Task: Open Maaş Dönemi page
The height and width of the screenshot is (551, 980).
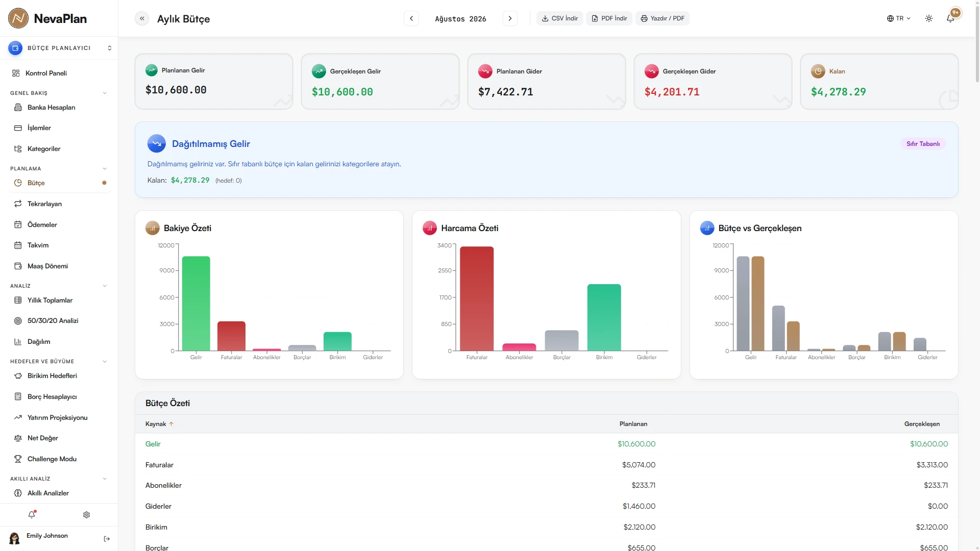Action: click(59, 266)
